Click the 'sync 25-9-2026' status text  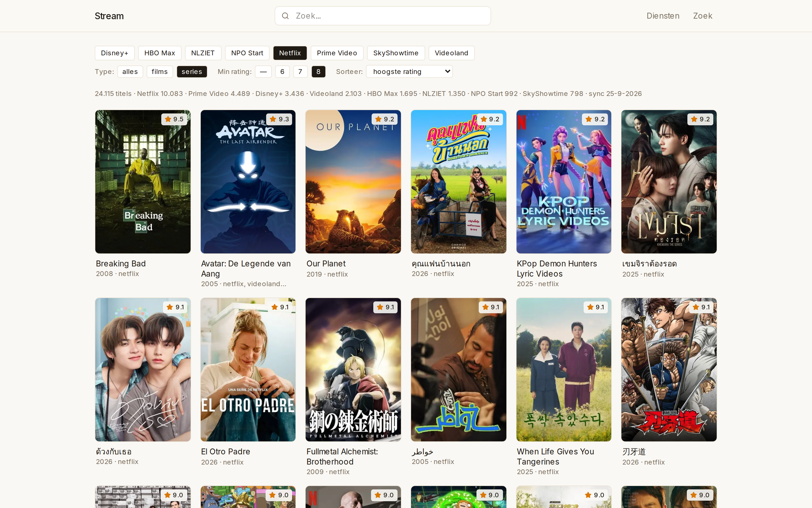pos(615,94)
